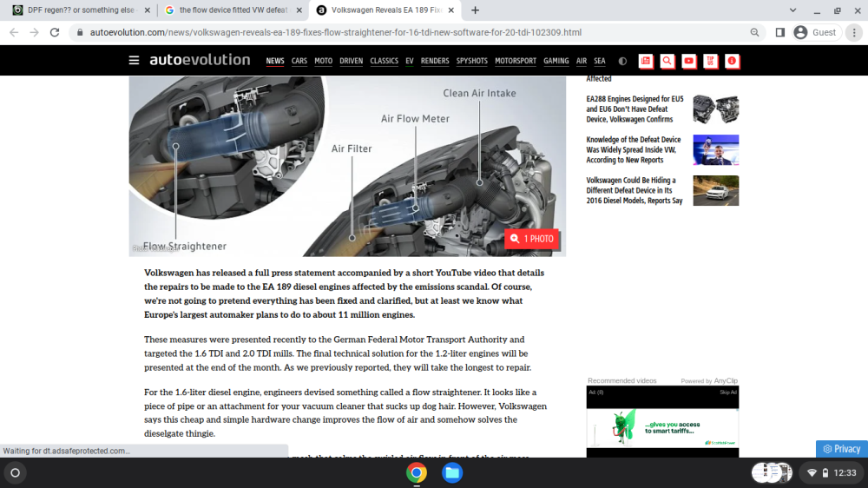868x488 pixels.
Task: Open the YouTube channel icon
Action: 688,61
